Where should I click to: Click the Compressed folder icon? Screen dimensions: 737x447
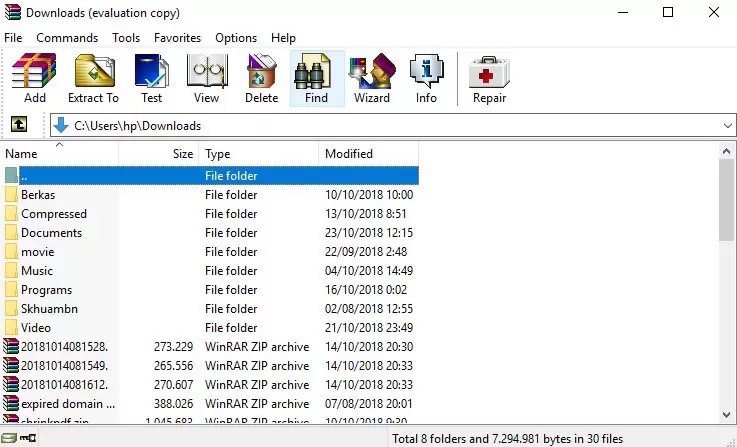11,213
